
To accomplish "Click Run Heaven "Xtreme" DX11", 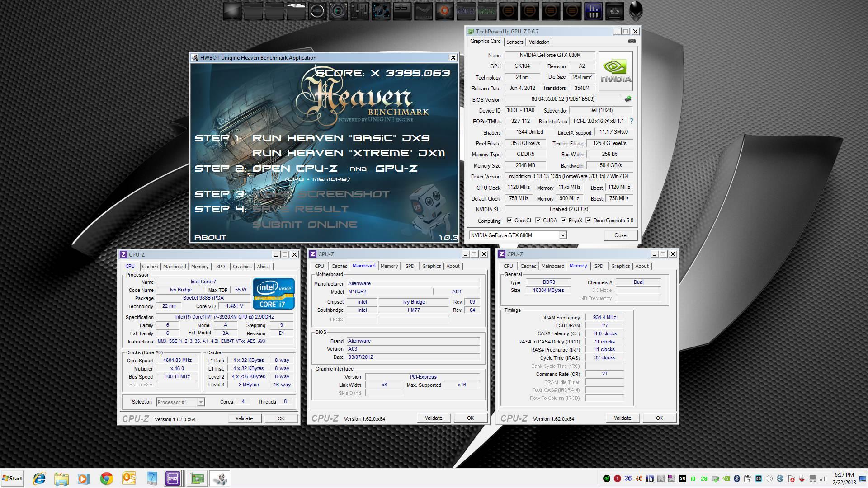I will point(349,153).
